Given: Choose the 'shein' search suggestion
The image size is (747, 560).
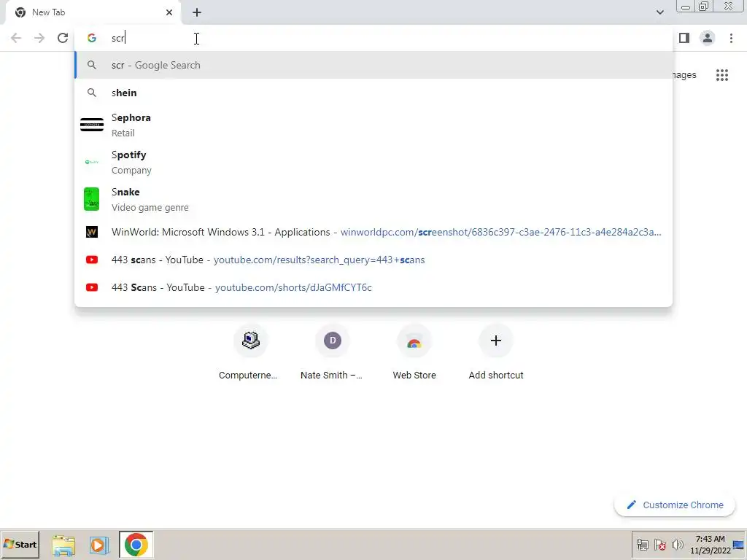Looking at the screenshot, I should (x=373, y=93).
